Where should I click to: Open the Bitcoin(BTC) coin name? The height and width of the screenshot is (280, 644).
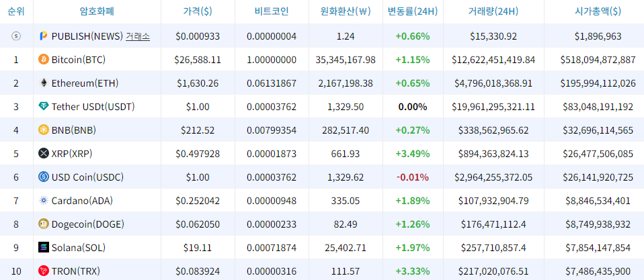(79, 60)
